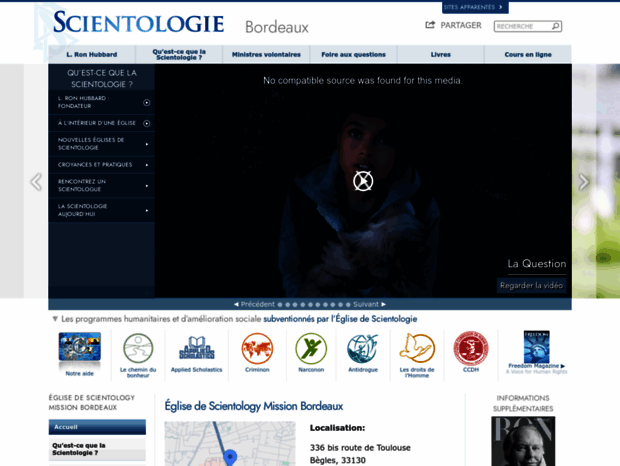Open the L. Ron Hubbard nav tab
The width and height of the screenshot is (620, 466).
click(92, 55)
